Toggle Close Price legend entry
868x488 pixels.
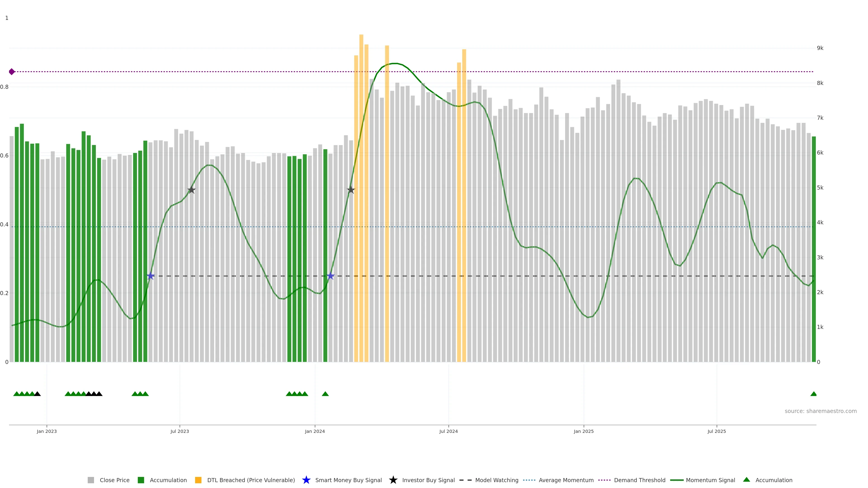[x=114, y=480]
